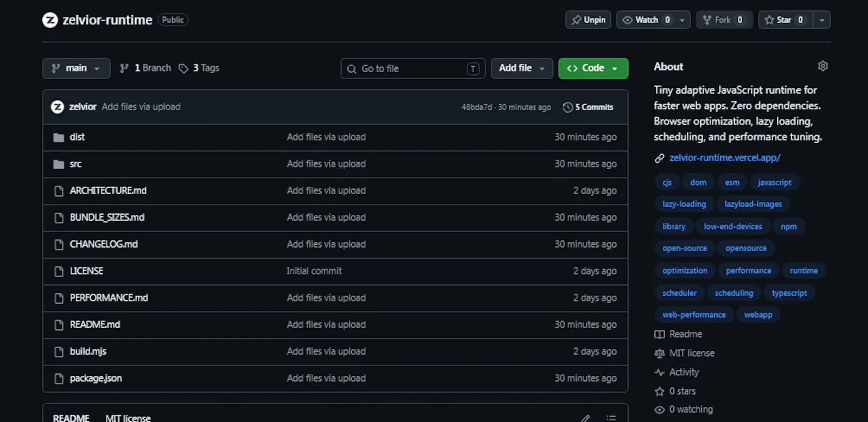Image resolution: width=868 pixels, height=422 pixels.
Task: Click the build.mjs file icon
Action: 59,351
